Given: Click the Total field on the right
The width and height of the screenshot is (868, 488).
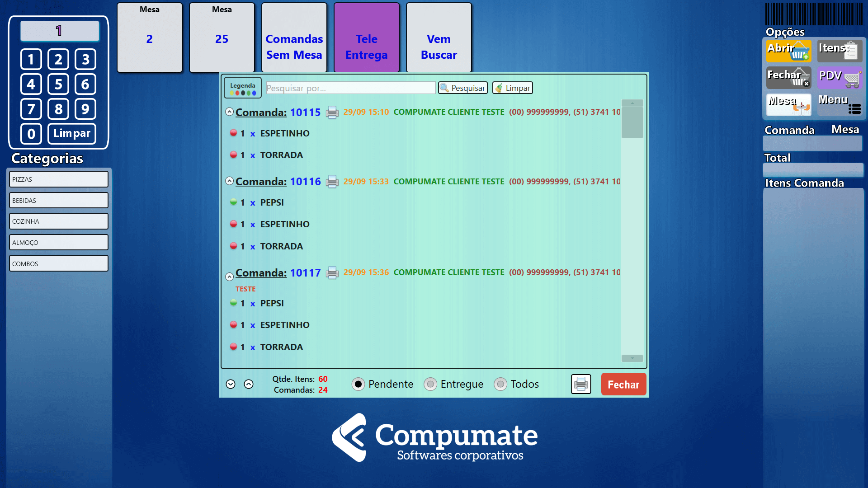Looking at the screenshot, I should click(813, 170).
